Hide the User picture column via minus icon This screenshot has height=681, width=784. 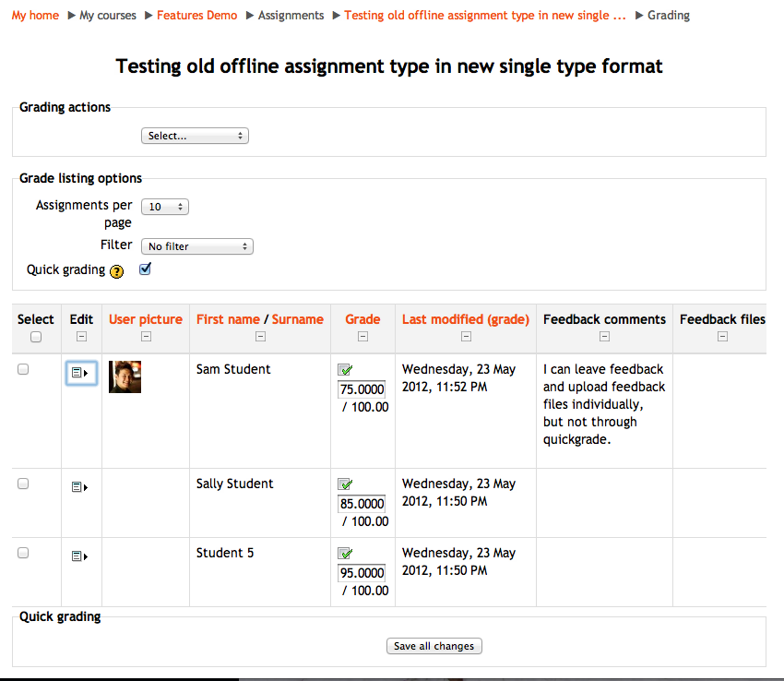click(x=146, y=336)
